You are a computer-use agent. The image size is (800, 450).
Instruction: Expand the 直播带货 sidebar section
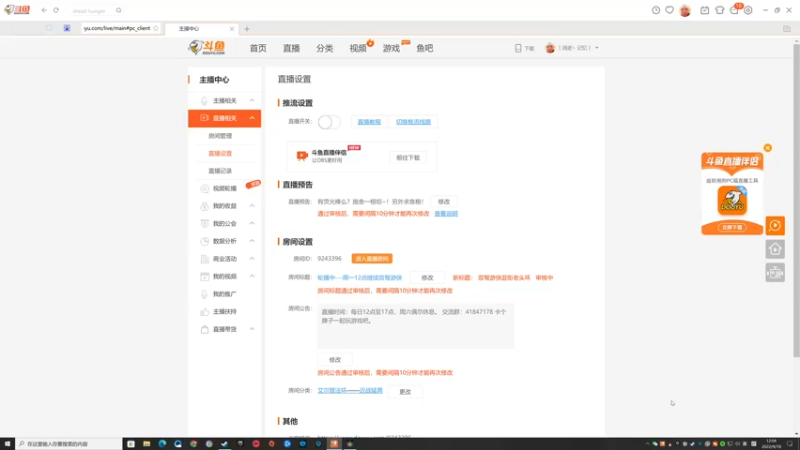pyautogui.click(x=252, y=329)
